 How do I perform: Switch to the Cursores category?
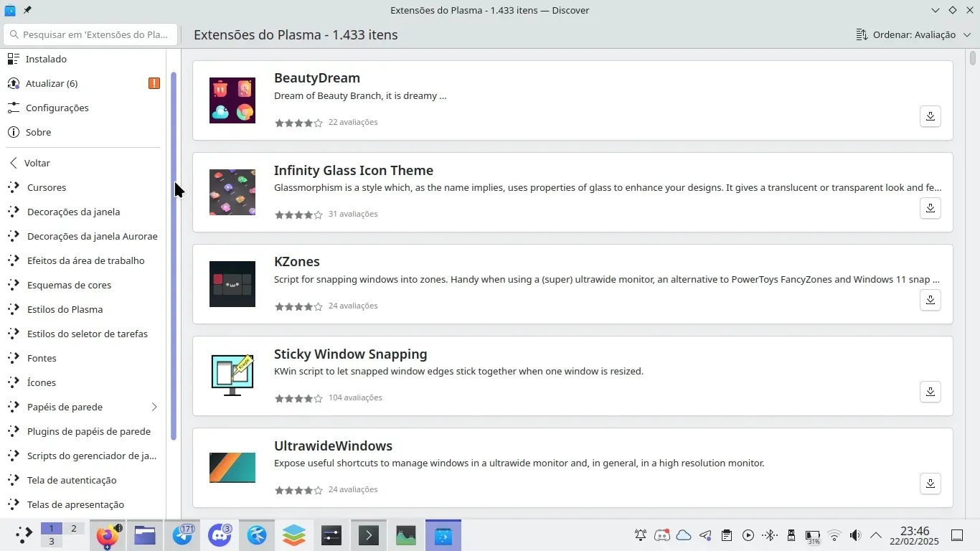47,187
